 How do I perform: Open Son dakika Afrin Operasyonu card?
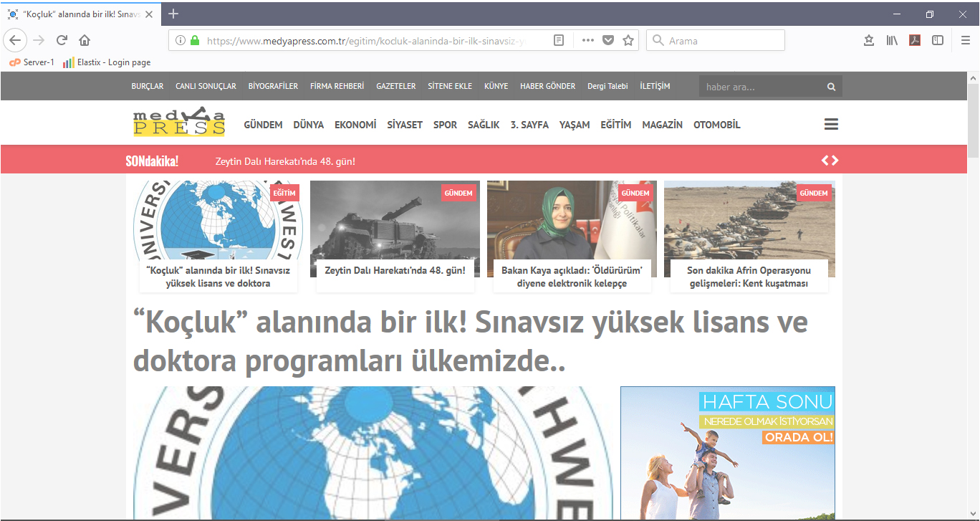(x=749, y=236)
